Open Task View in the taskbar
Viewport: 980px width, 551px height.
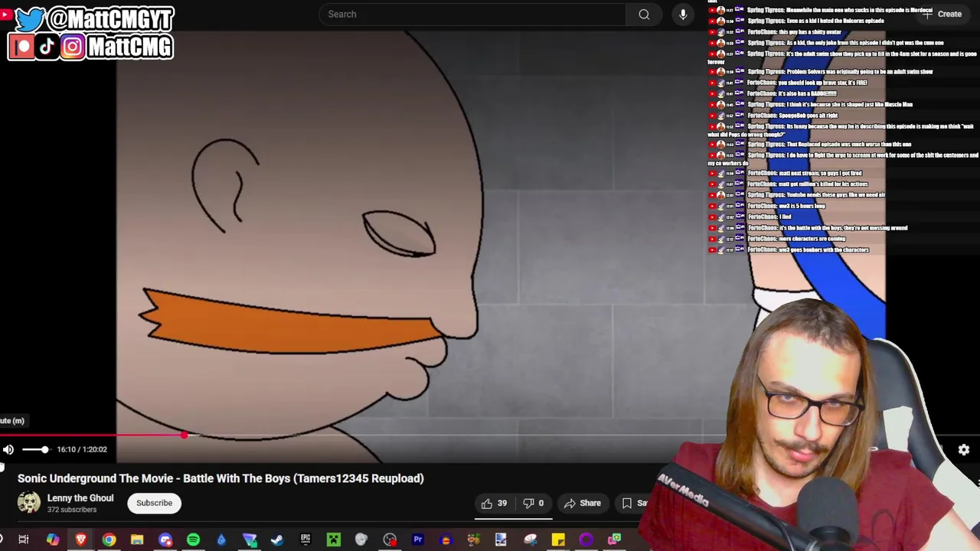pyautogui.click(x=24, y=540)
